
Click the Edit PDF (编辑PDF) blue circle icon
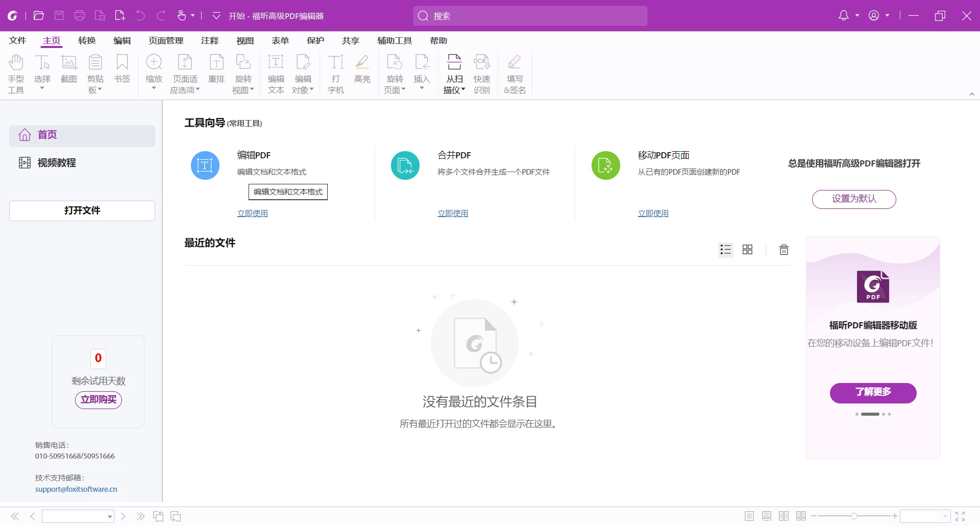coord(205,165)
